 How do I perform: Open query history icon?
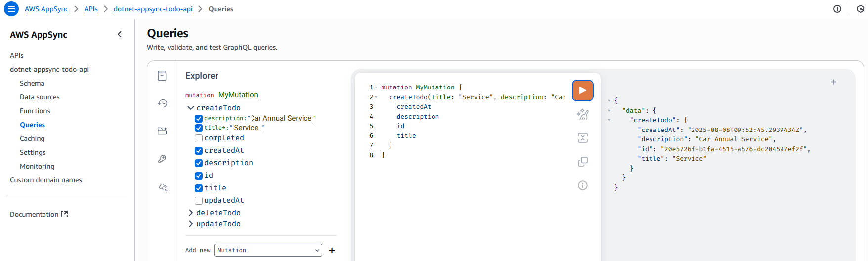pos(162,103)
